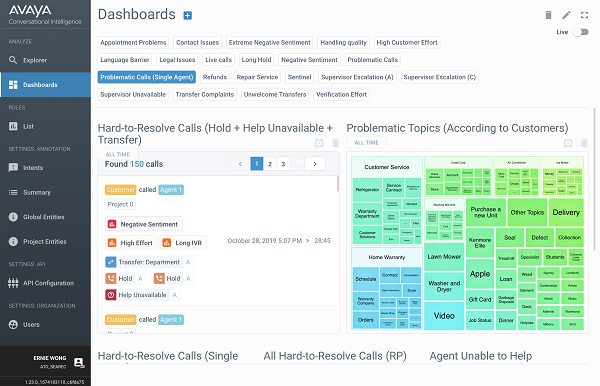Expand call dated October 28, 2019
The width and height of the screenshot is (600, 386).
pyautogui.click(x=307, y=241)
